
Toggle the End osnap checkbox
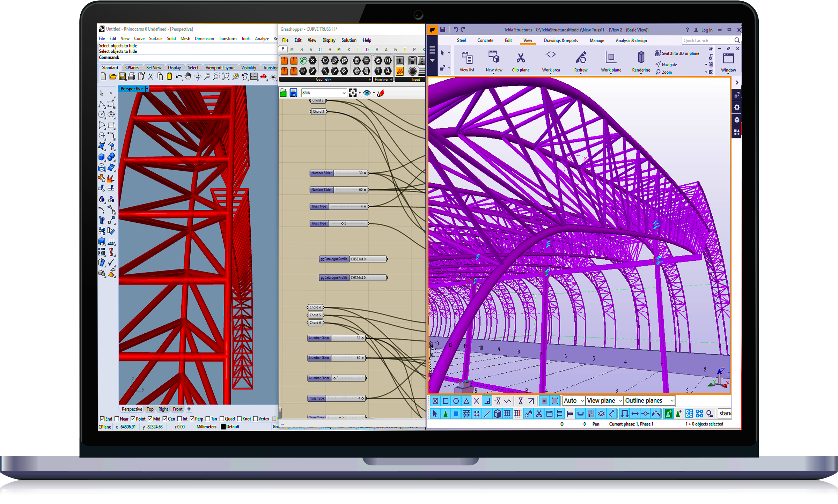(102, 419)
